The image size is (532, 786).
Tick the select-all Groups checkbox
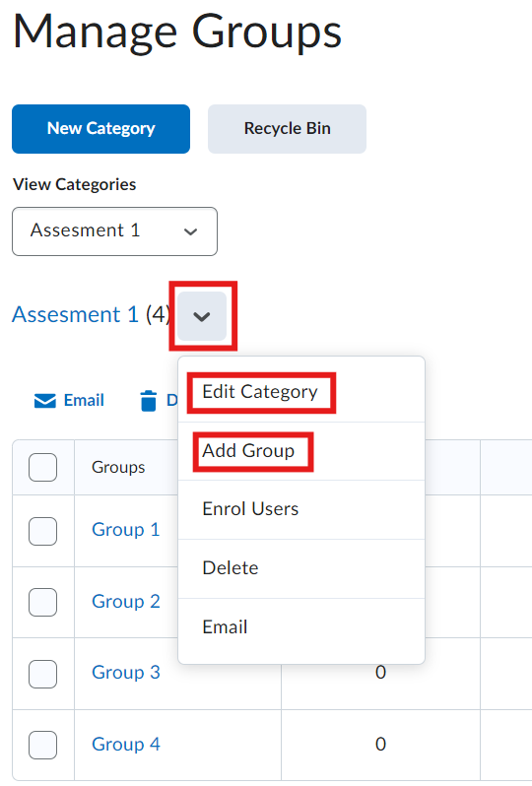[x=42, y=467]
